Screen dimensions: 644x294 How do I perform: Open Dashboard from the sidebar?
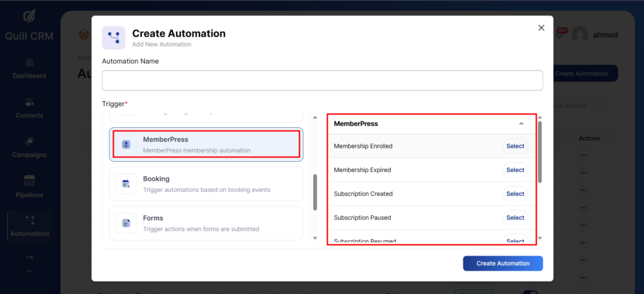(x=30, y=69)
